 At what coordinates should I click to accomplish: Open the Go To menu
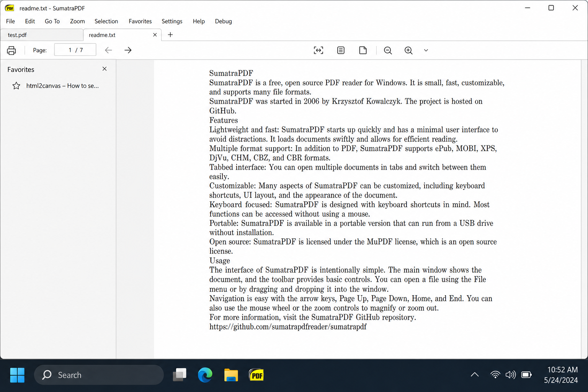click(x=52, y=21)
